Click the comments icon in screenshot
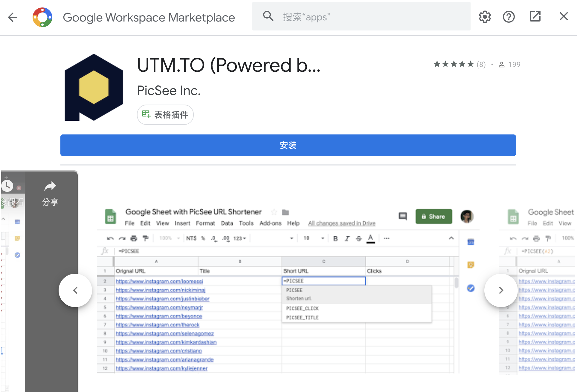This screenshot has width=577, height=392. pos(403,216)
